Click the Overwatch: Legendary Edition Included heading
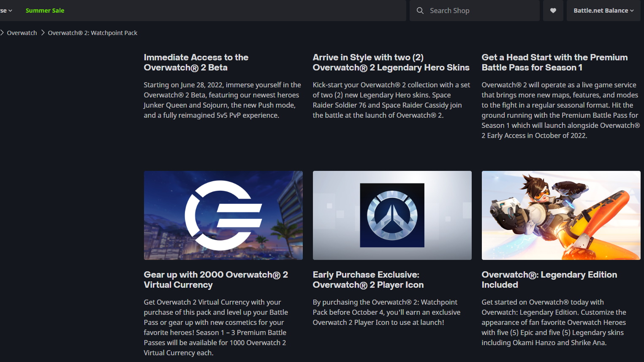The height and width of the screenshot is (362, 644). [x=549, y=280]
